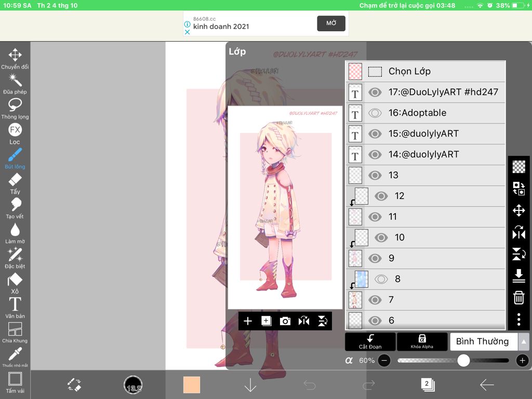
Task: Select layer 6 in the list
Action: click(x=426, y=320)
